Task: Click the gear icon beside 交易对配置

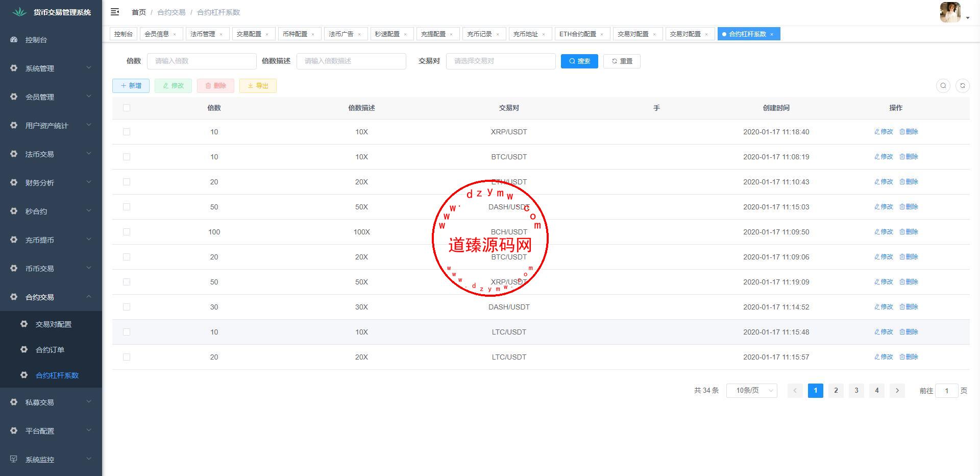Action: [24, 324]
